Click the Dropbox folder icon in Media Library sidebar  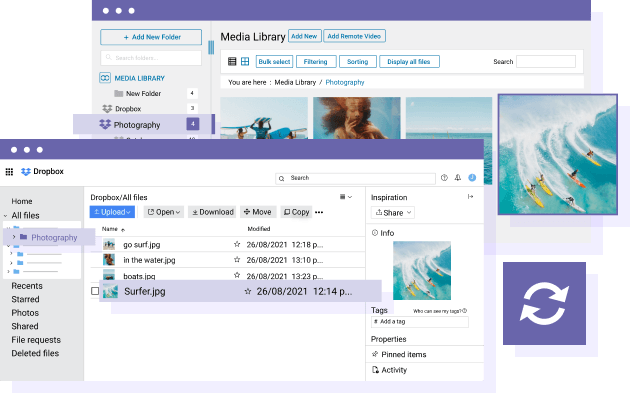click(107, 108)
